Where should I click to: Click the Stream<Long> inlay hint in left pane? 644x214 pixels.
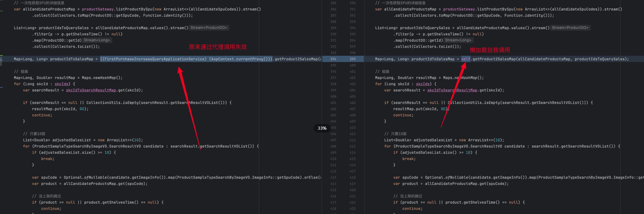(x=97, y=40)
